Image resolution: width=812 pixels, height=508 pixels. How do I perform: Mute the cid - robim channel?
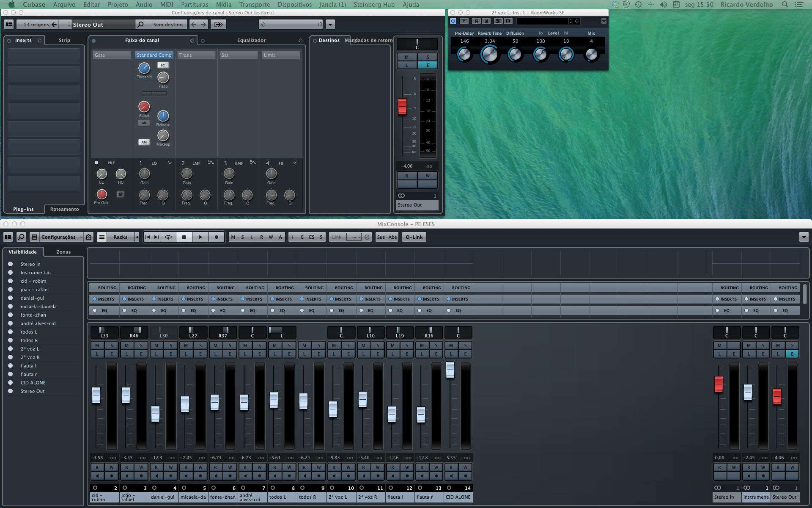[x=97, y=345]
